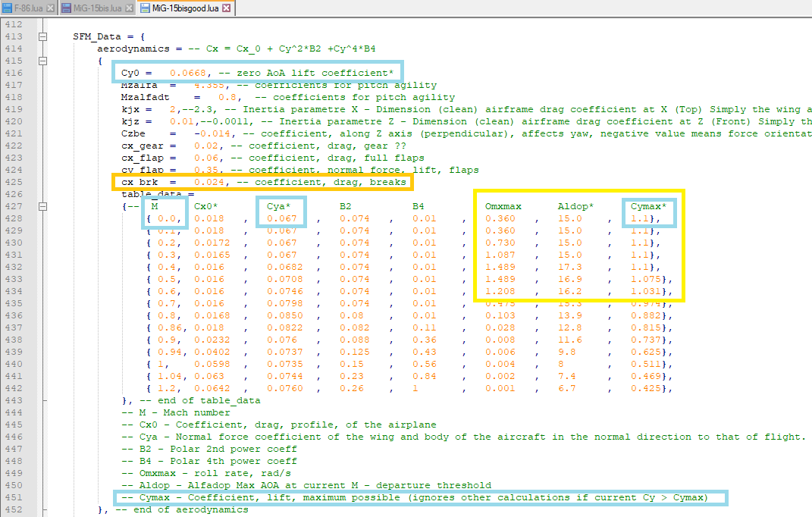The image size is (812, 517).
Task: Place cursor on the Cy0 value 0.0668
Action: (187, 73)
